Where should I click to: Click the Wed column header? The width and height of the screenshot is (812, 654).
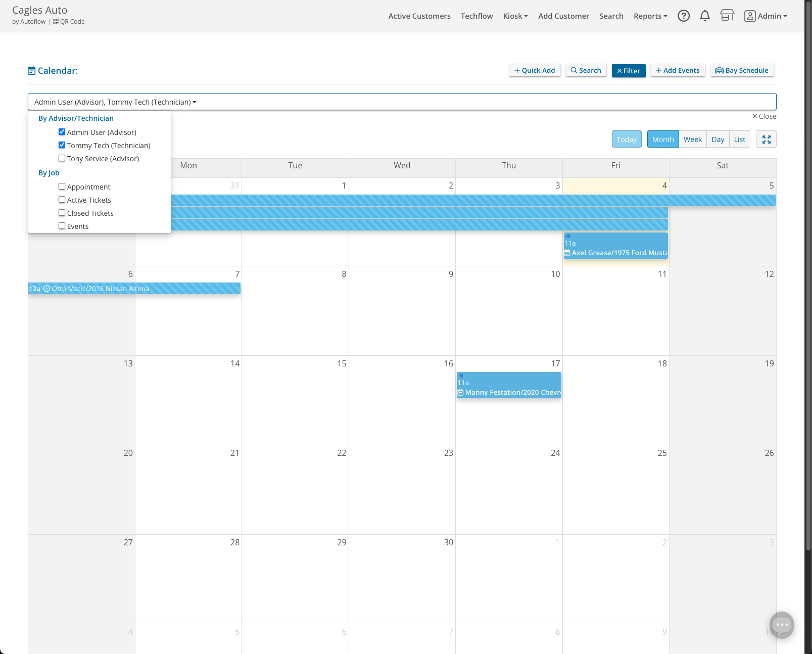coord(402,165)
